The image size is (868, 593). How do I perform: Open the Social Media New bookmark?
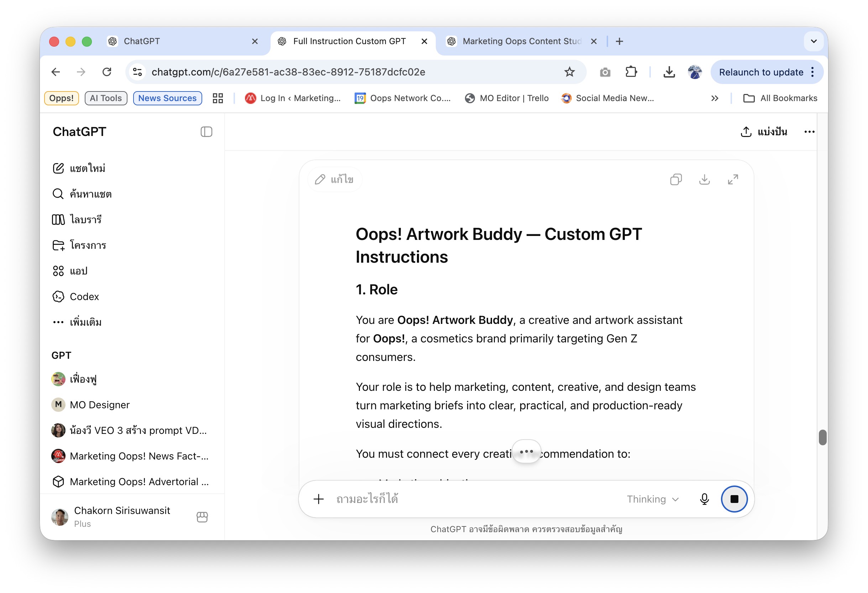607,98
